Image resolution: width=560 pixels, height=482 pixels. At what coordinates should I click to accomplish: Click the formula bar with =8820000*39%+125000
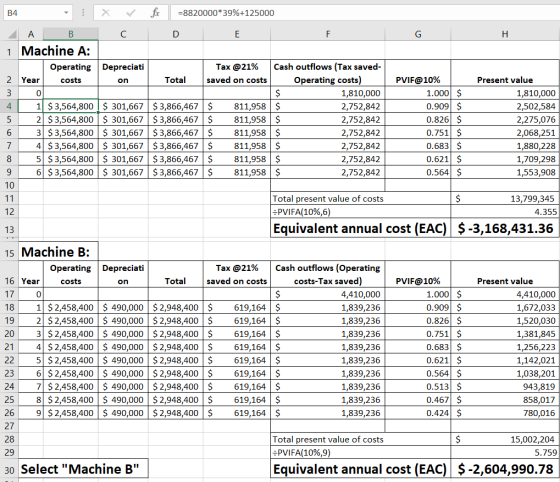[x=365, y=13]
